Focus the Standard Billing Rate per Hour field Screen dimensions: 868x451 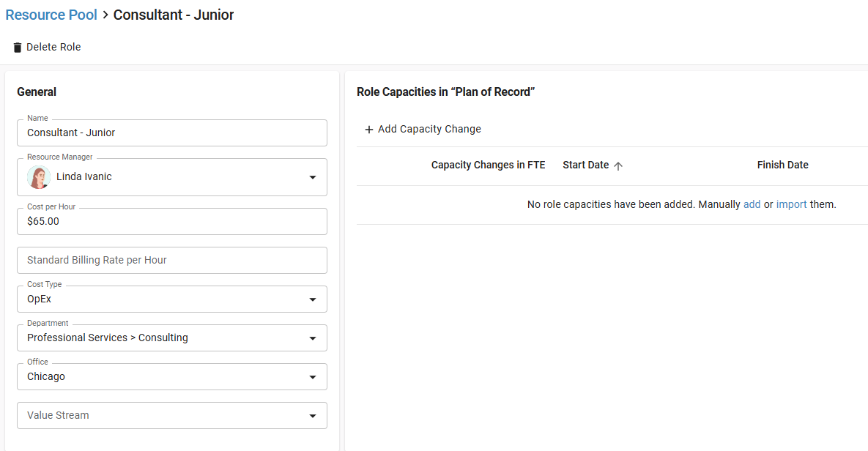172,260
